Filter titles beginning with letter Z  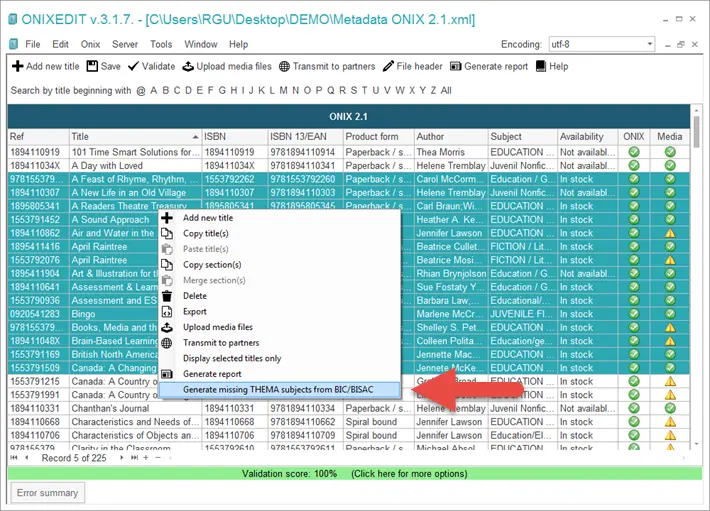click(x=433, y=91)
